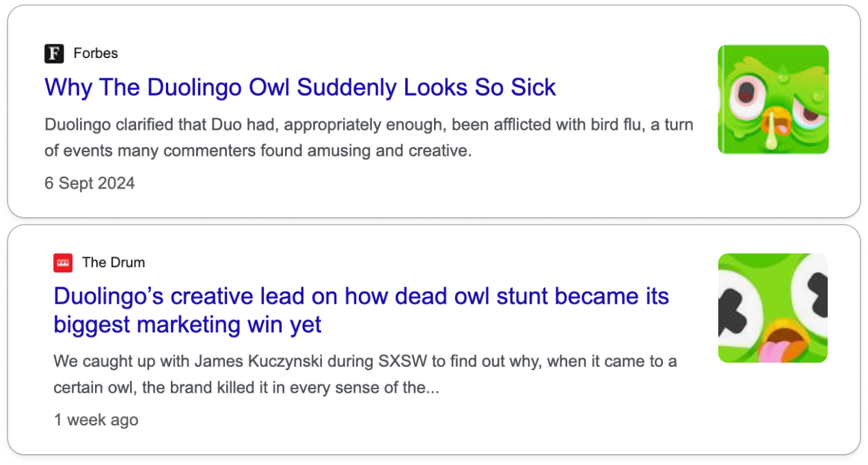868x465 pixels.
Task: Click The Drum SXSW snippet text
Action: click(x=365, y=374)
